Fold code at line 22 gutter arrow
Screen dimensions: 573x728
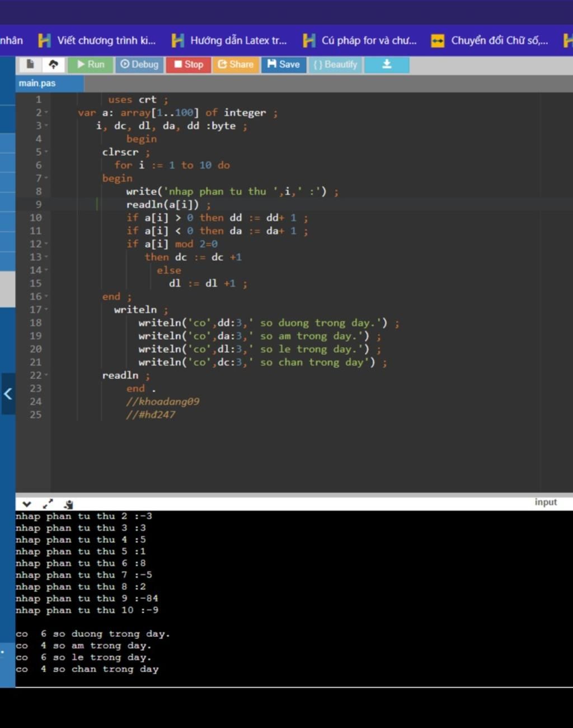pyautogui.click(x=46, y=375)
